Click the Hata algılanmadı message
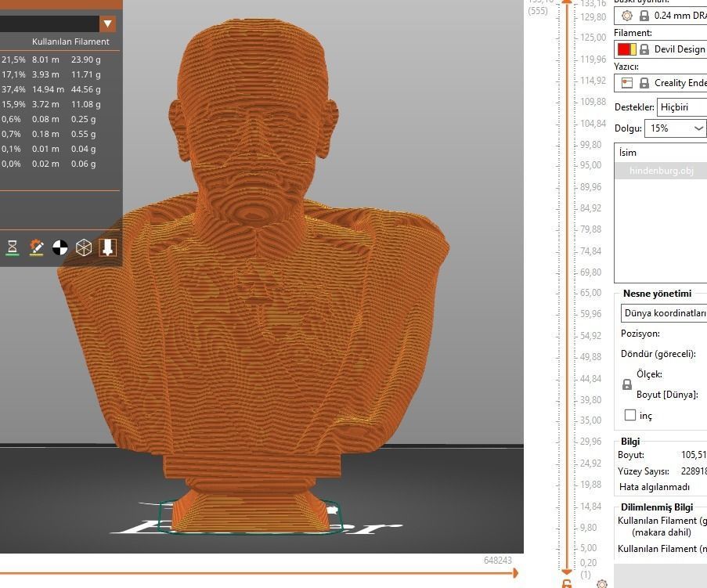This screenshot has height=588, width=707. click(655, 487)
